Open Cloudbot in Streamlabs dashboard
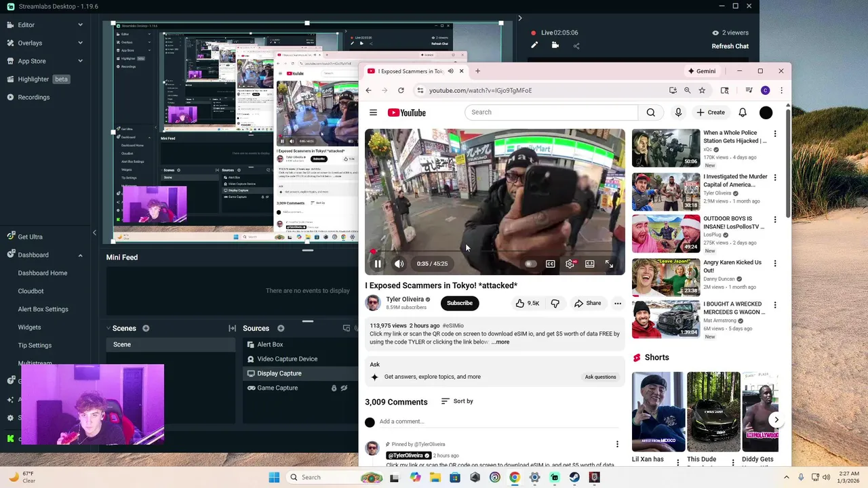Image resolution: width=868 pixels, height=488 pixels. [x=31, y=291]
